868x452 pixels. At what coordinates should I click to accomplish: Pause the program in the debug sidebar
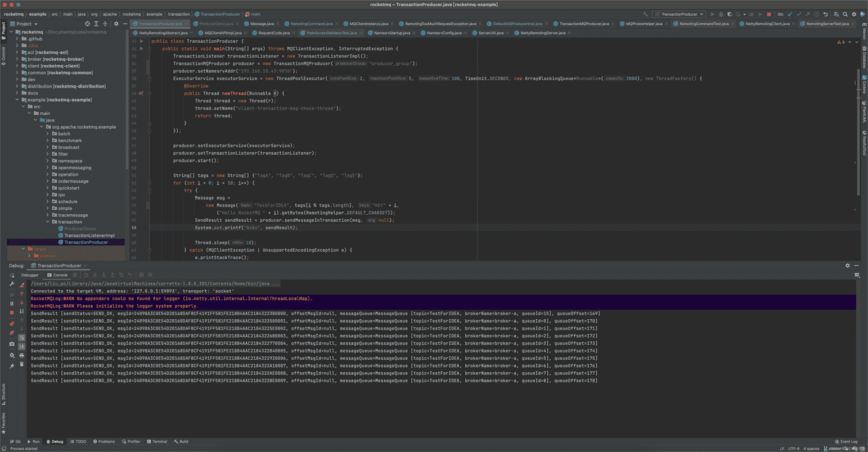pyautogui.click(x=12, y=303)
